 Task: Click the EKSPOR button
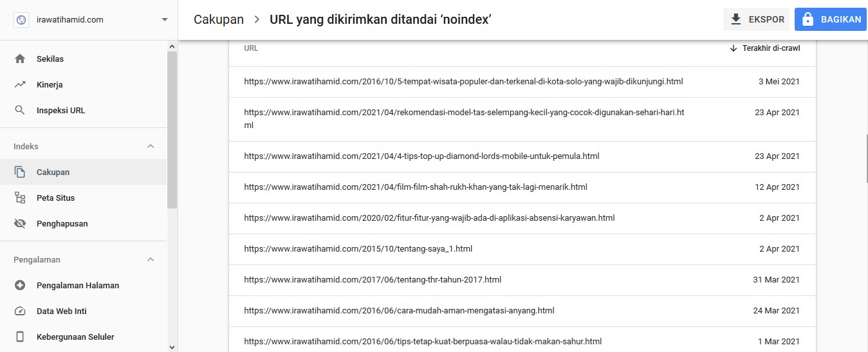point(757,19)
